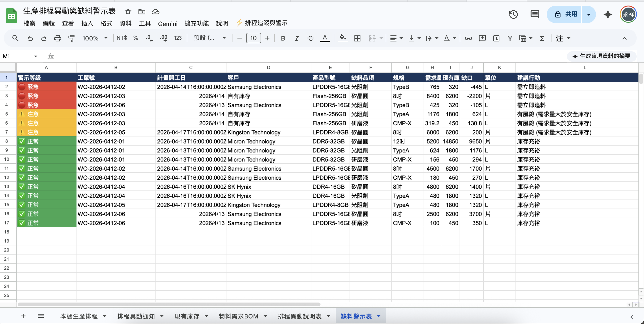Insert a chart
Screen dimensions: 644x324
pyautogui.click(x=496, y=38)
